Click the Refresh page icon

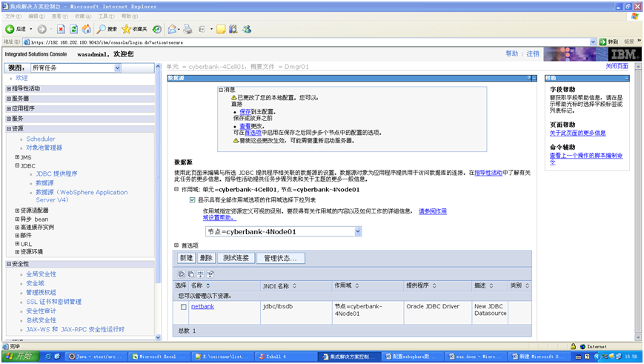coord(74,29)
